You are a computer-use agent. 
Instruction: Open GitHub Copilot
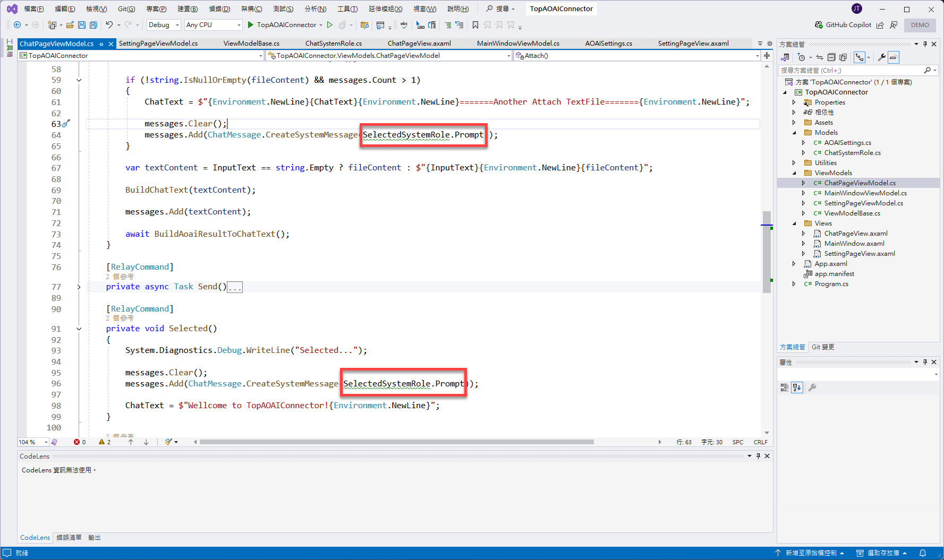pyautogui.click(x=843, y=25)
